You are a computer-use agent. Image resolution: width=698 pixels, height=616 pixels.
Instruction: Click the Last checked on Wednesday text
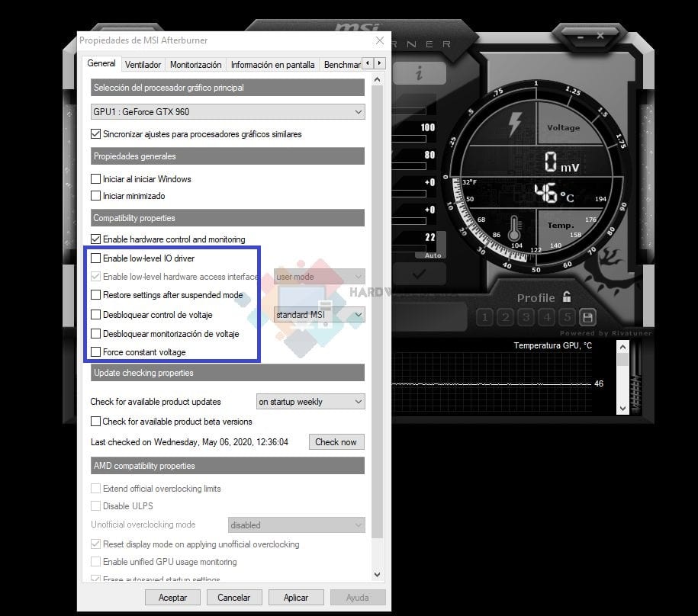190,442
